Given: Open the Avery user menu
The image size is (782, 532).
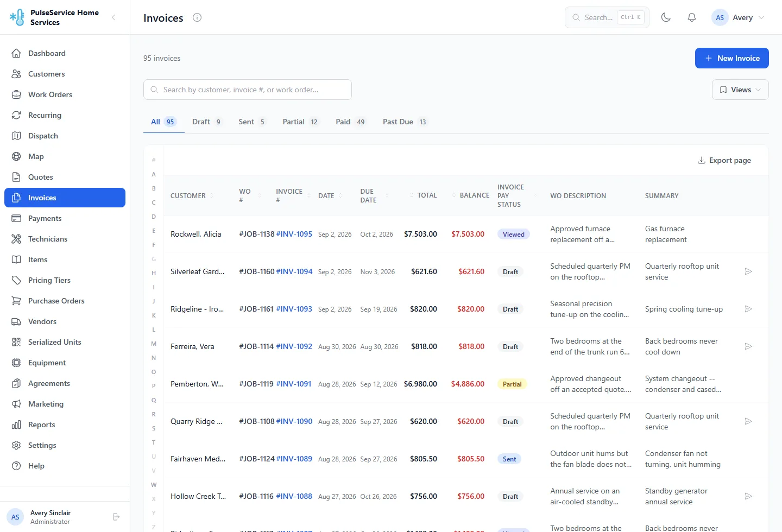Looking at the screenshot, I should click(739, 17).
